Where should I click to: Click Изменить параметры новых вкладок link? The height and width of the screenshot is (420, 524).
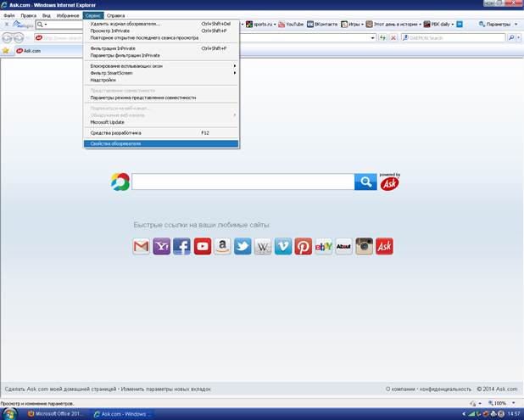click(165, 389)
